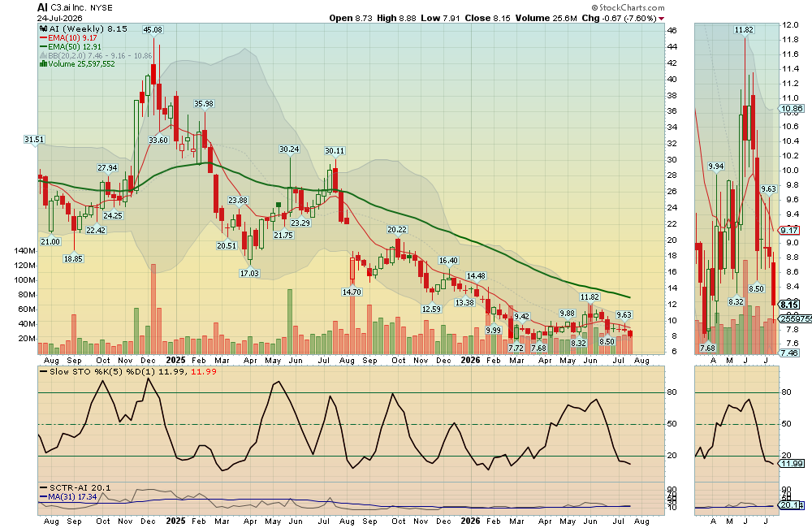The width and height of the screenshot is (812, 528).
Task: Click the volume bars icon in legend
Action: pyautogui.click(x=44, y=63)
